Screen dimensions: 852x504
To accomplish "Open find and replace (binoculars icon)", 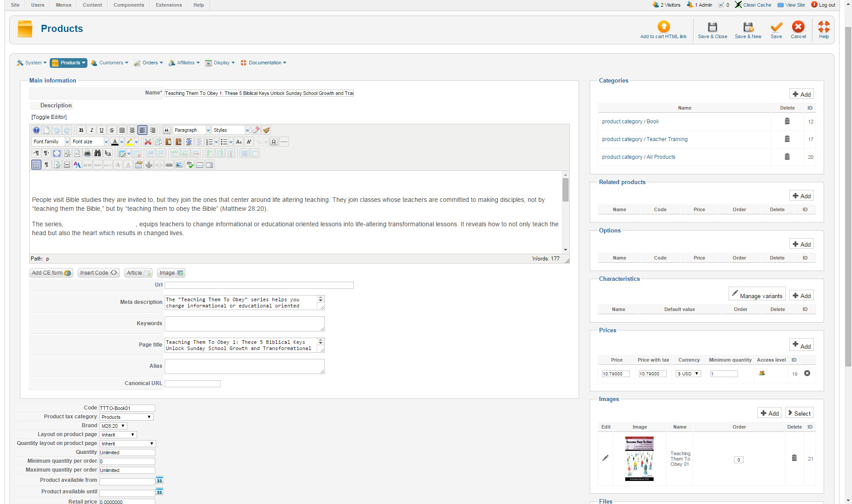I will coord(98,154).
